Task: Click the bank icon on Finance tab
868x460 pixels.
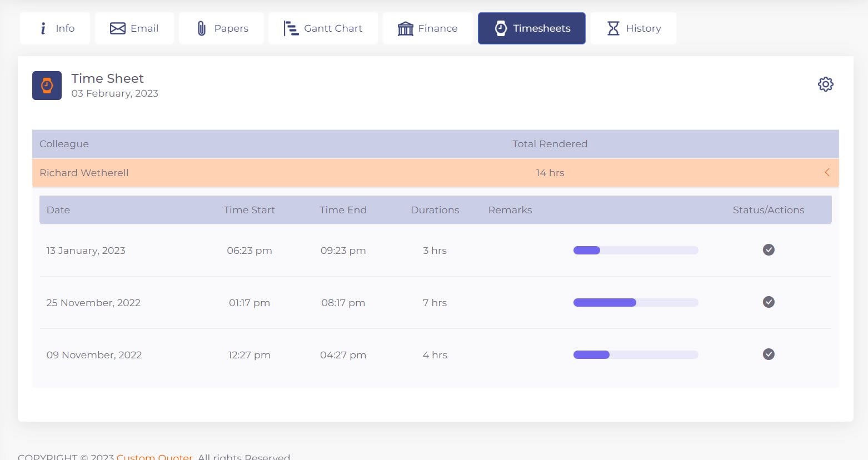Action: click(405, 28)
